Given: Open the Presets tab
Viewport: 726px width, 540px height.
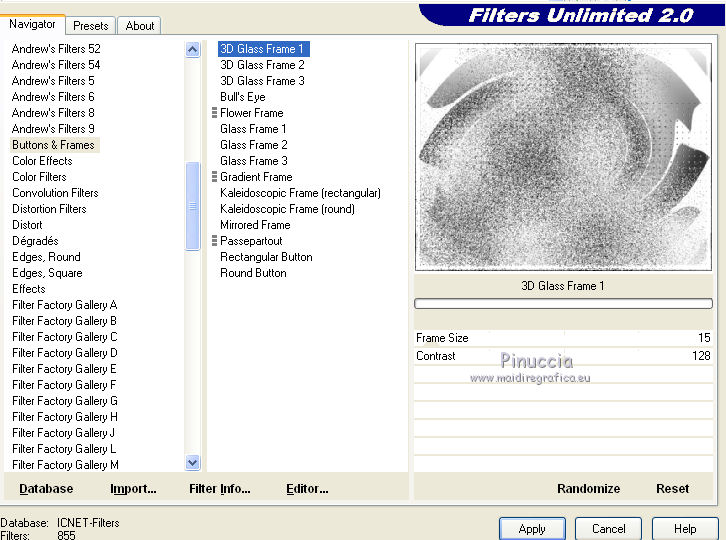Looking at the screenshot, I should click(x=91, y=26).
